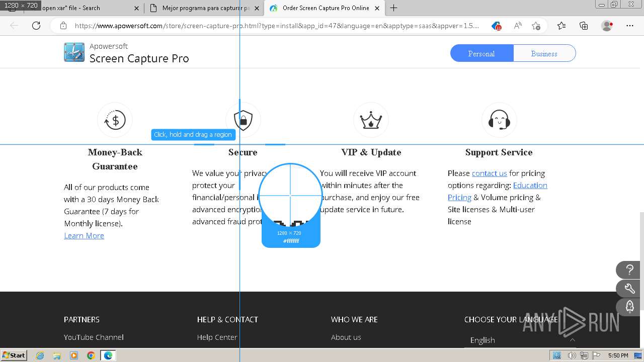Close the "Mejor programa para capturar" tab
This screenshot has height=362, width=644.
(x=257, y=8)
